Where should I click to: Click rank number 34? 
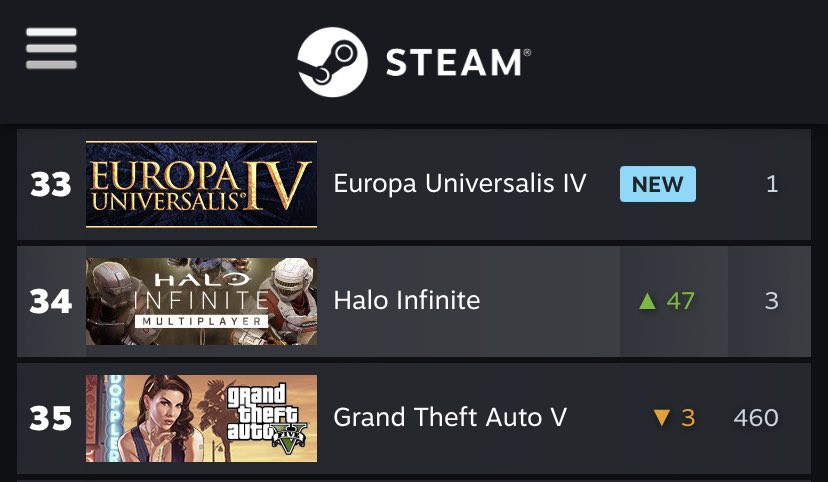click(x=51, y=302)
